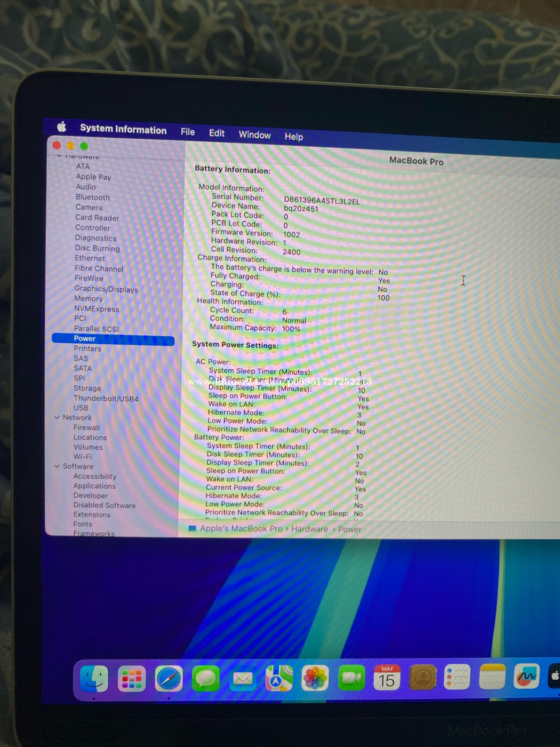Image resolution: width=560 pixels, height=747 pixels.
Task: Choose Controller in the hardware list
Action: 92,228
